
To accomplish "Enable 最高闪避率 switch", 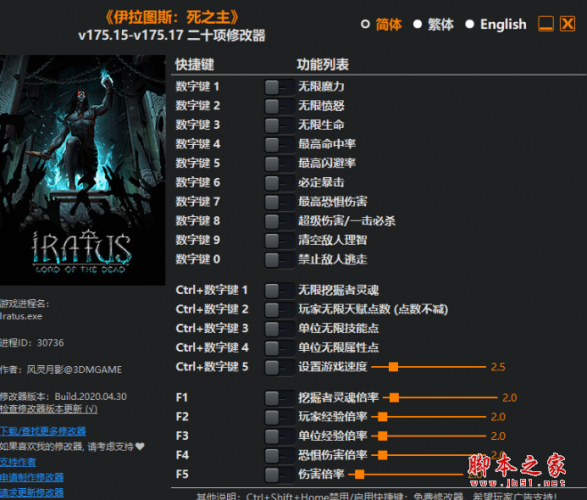I will pos(279,163).
